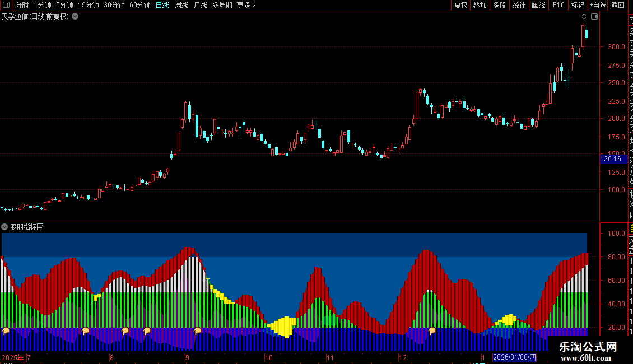Click the 80.00 indicator axis label
Viewport: 633px width, 364px height.
[616, 256]
